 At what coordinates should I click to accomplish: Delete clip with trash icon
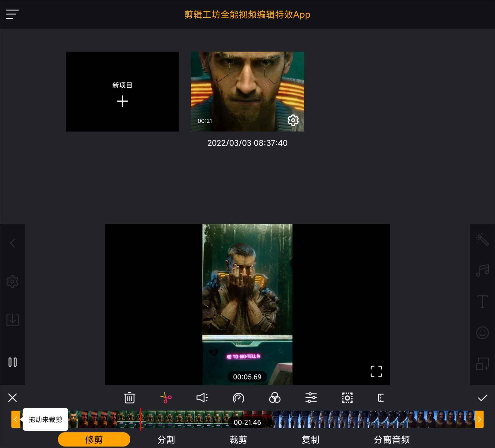pos(129,398)
